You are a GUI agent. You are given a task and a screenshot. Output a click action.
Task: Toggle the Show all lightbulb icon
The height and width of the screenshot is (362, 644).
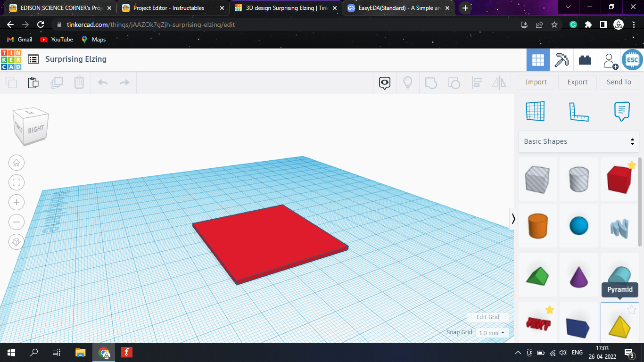[x=408, y=83]
